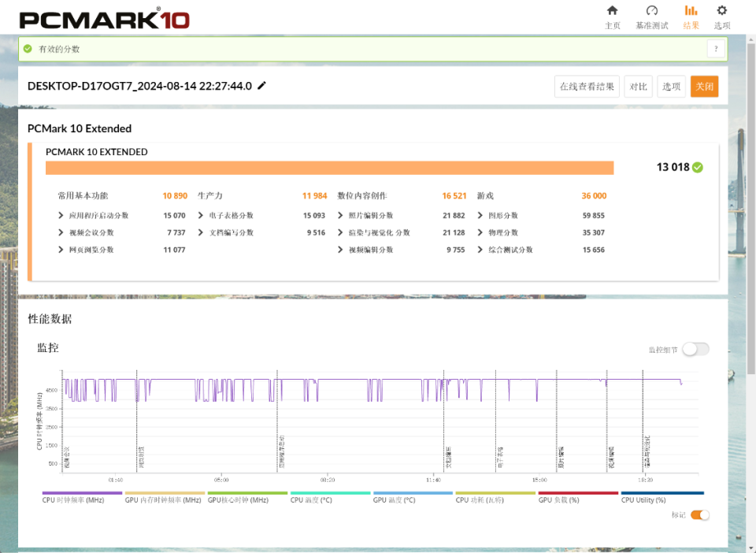
Task: Expand 照片编辑分数 row
Action: click(340, 215)
